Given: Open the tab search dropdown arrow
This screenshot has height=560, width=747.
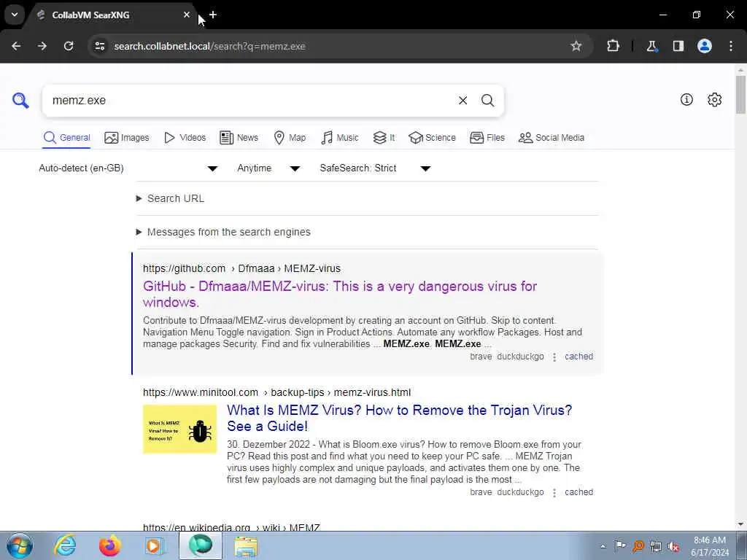Looking at the screenshot, I should click(15, 15).
